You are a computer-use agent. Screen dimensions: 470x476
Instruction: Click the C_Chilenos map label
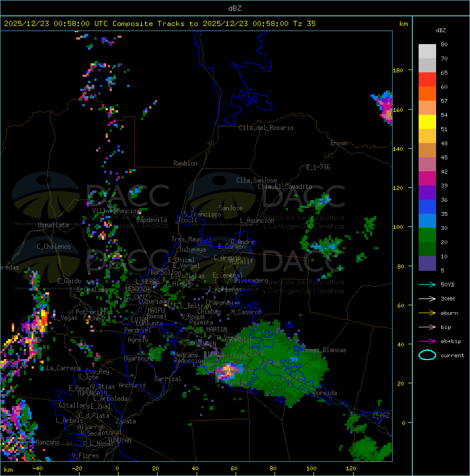[x=54, y=246]
